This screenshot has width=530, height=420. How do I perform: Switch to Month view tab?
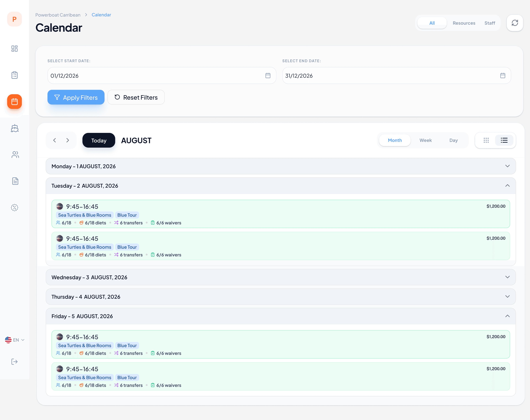pyautogui.click(x=395, y=140)
